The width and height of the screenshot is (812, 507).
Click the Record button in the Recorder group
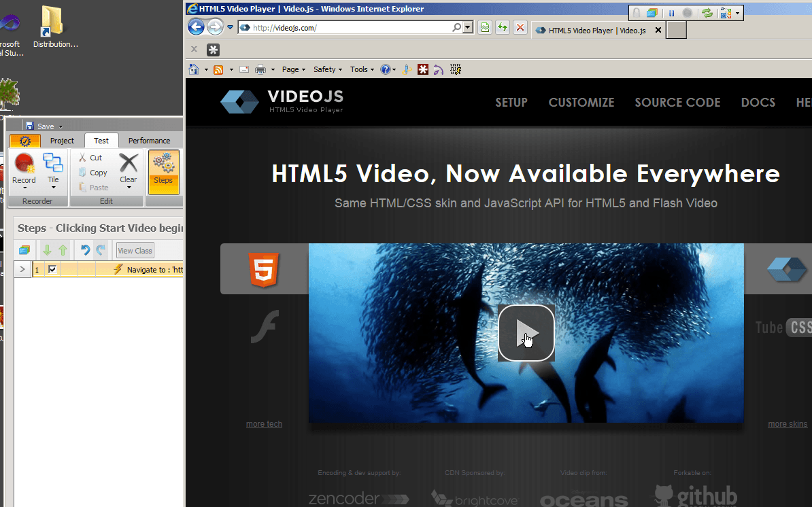coord(24,170)
